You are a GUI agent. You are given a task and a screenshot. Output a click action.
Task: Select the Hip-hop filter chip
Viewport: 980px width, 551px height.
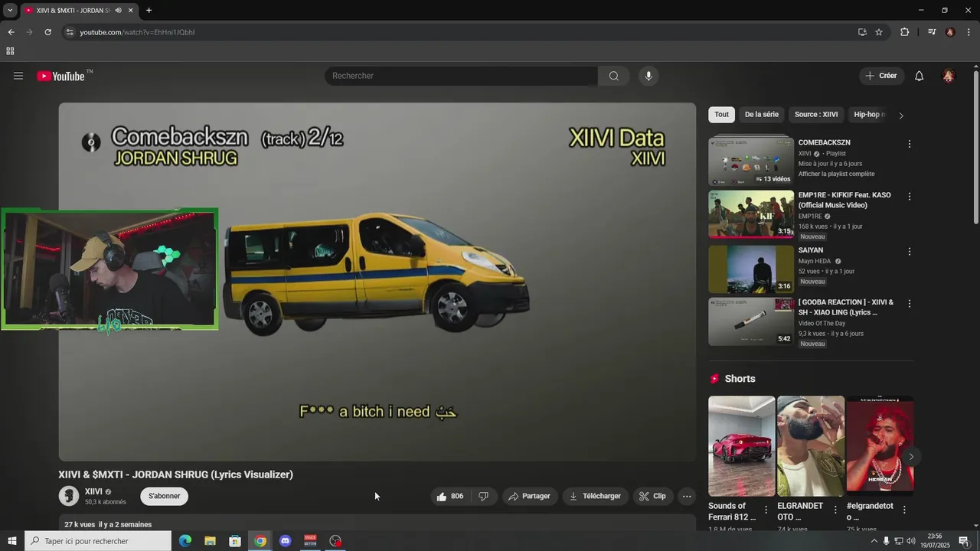pos(869,115)
